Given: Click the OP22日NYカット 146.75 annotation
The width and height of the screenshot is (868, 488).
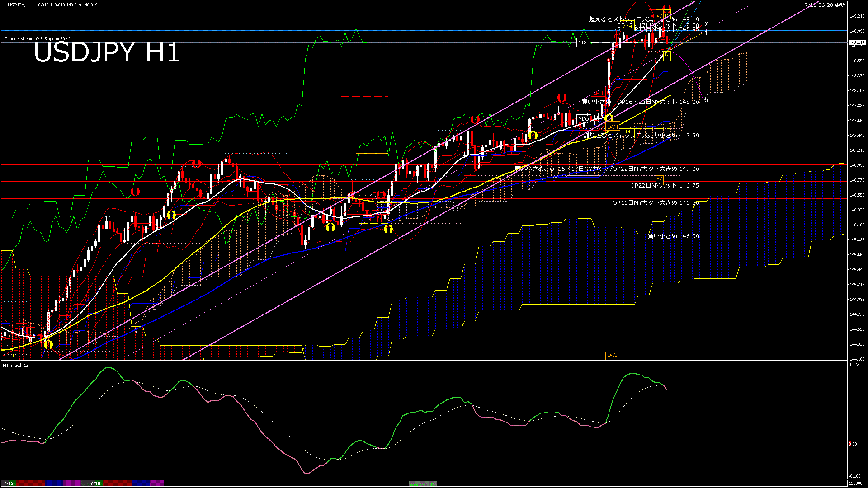Looking at the screenshot, I should 665,186.
